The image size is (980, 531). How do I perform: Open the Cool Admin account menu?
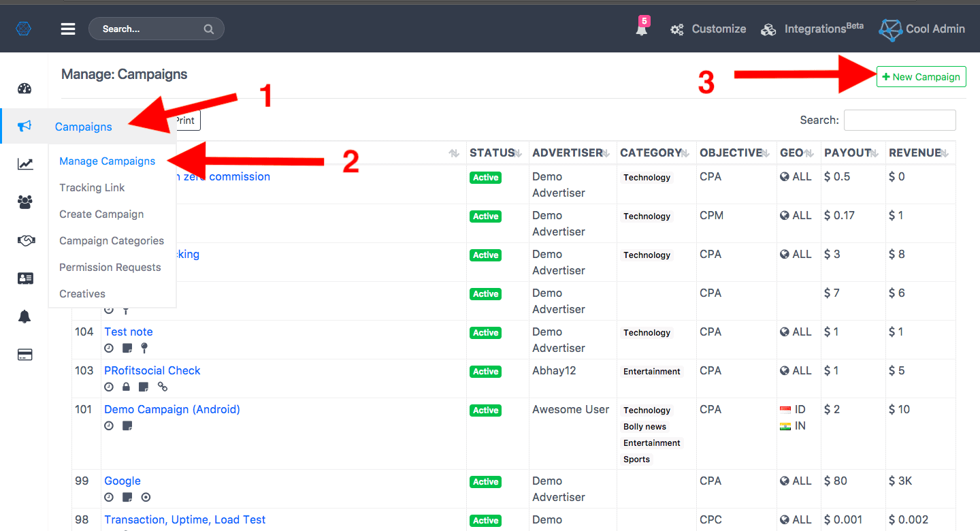point(922,29)
